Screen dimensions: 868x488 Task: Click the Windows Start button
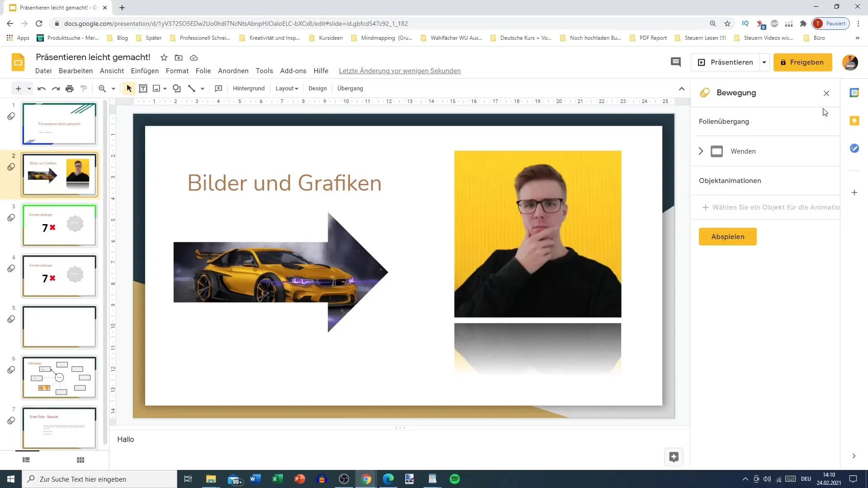11,479
